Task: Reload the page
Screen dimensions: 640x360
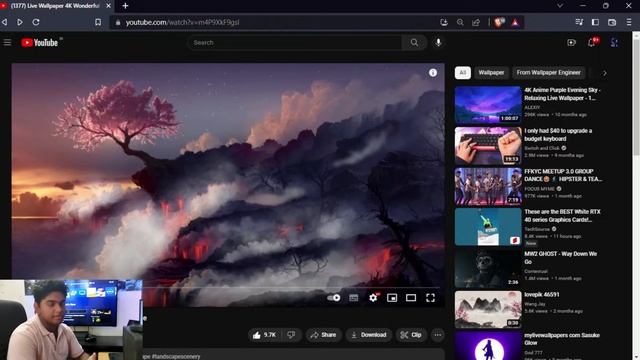Action: 36,22
